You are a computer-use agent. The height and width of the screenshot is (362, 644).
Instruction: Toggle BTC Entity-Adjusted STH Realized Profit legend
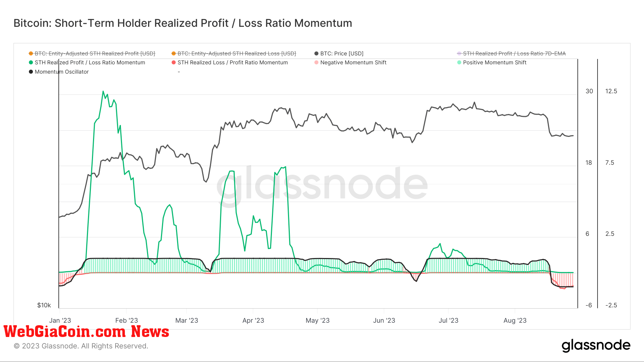(92, 54)
